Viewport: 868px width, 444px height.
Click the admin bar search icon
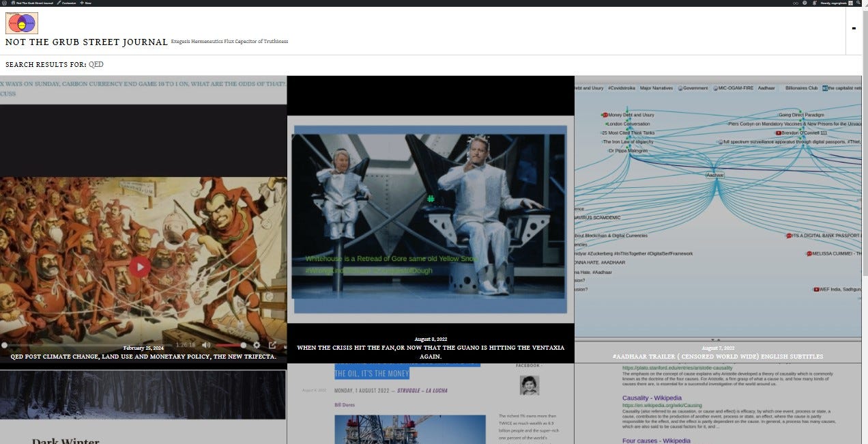pos(860,3)
